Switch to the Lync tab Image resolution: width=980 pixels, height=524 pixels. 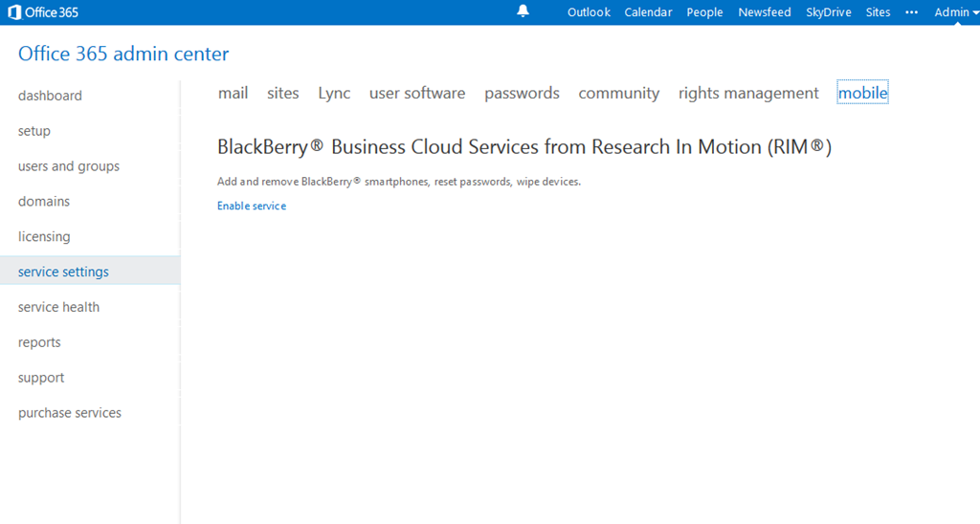coord(334,93)
